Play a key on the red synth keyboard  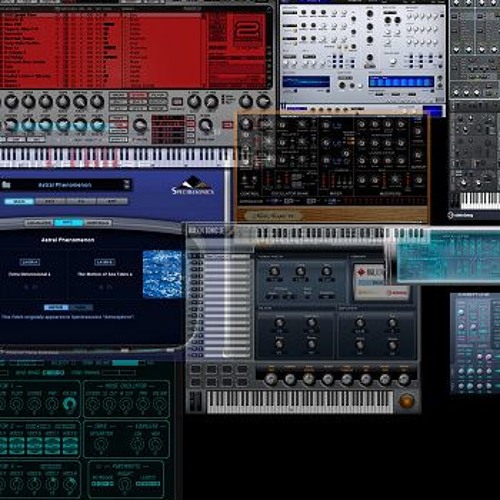[117, 157]
